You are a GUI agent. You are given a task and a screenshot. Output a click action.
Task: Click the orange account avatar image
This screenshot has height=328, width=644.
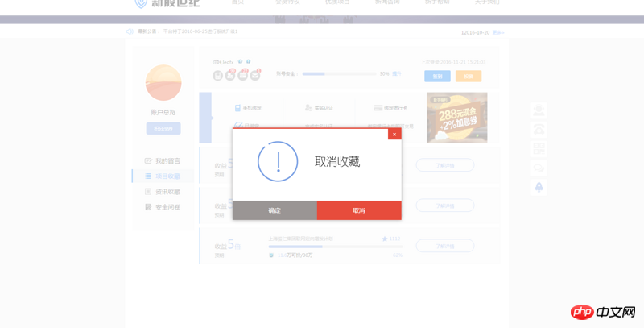(163, 82)
